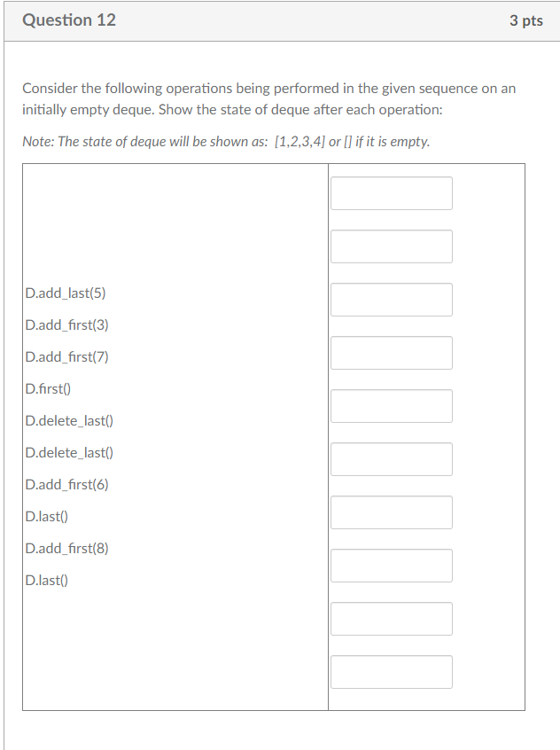This screenshot has width=560, height=750.
Task: Click the second answer box in the table
Action: pyautogui.click(x=391, y=246)
